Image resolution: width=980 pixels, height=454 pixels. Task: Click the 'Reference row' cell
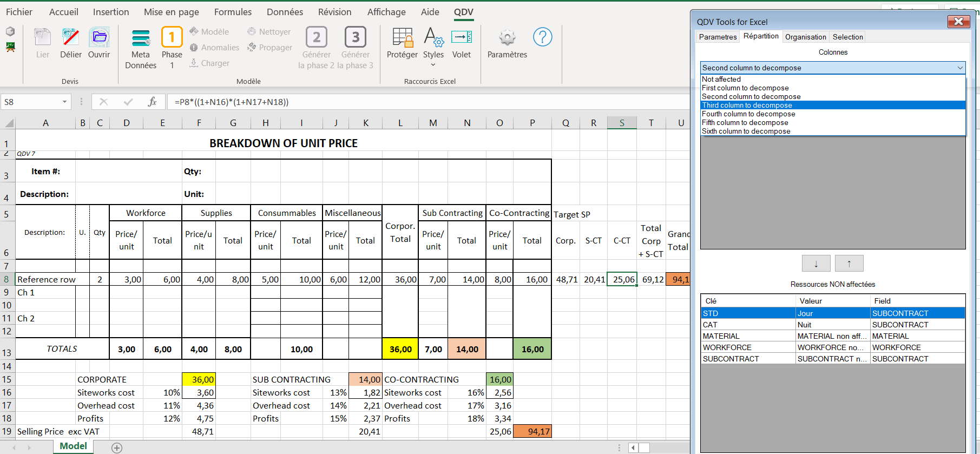45,279
